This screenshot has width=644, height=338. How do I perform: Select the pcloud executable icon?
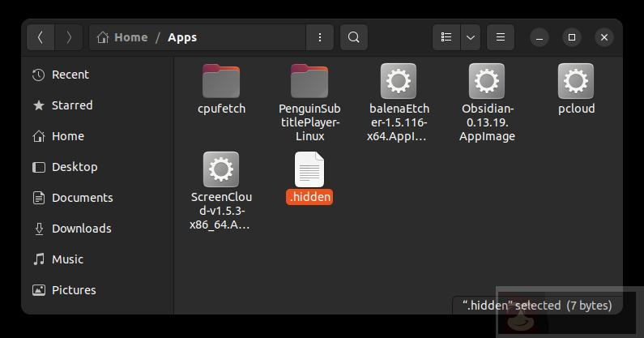[576, 81]
